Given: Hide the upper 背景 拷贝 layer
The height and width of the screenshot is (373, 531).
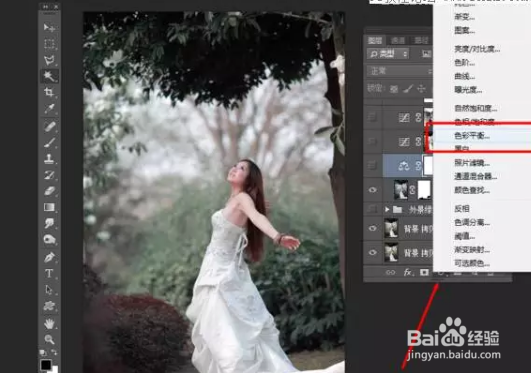Looking at the screenshot, I should pos(372,228).
